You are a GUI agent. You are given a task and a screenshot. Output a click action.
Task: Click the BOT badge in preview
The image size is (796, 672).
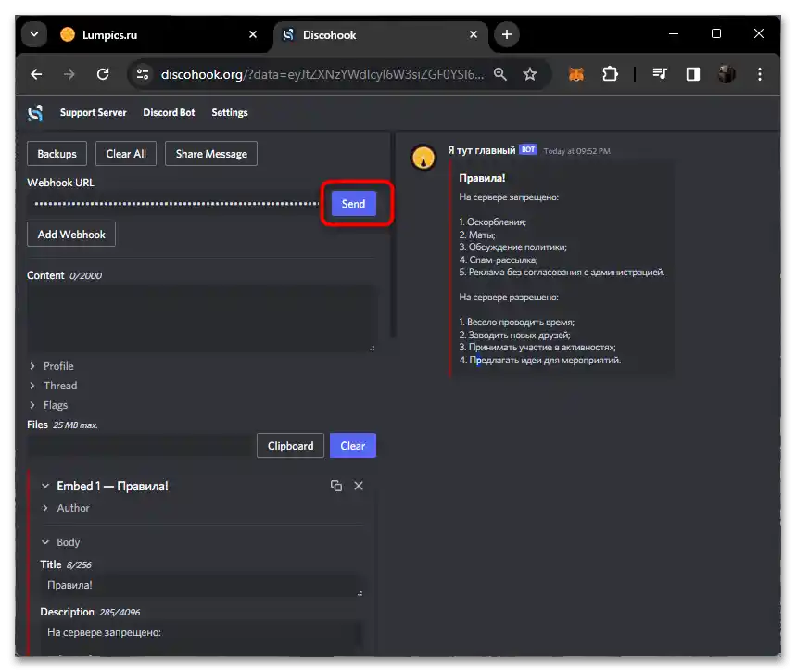pyautogui.click(x=528, y=150)
